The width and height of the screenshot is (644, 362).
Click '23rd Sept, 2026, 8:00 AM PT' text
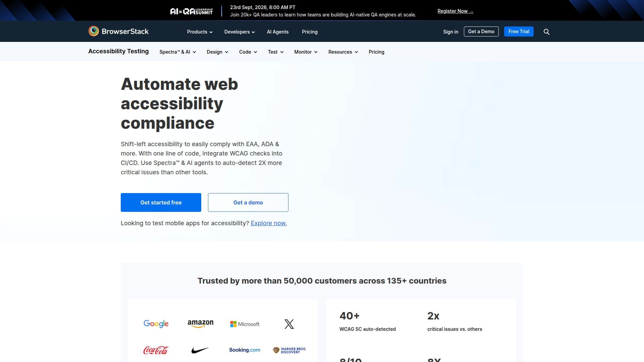(263, 7)
